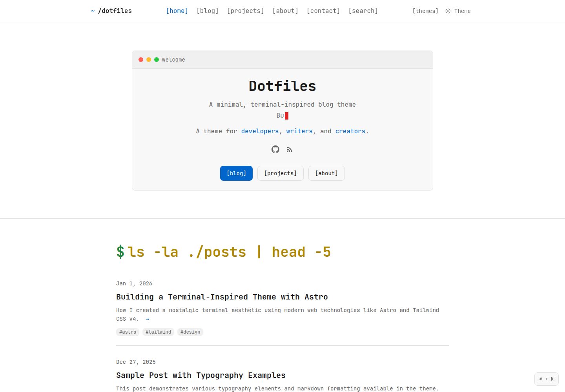Click the 'Dotfiles' heading
This screenshot has height=392, width=565.
coord(282,86)
